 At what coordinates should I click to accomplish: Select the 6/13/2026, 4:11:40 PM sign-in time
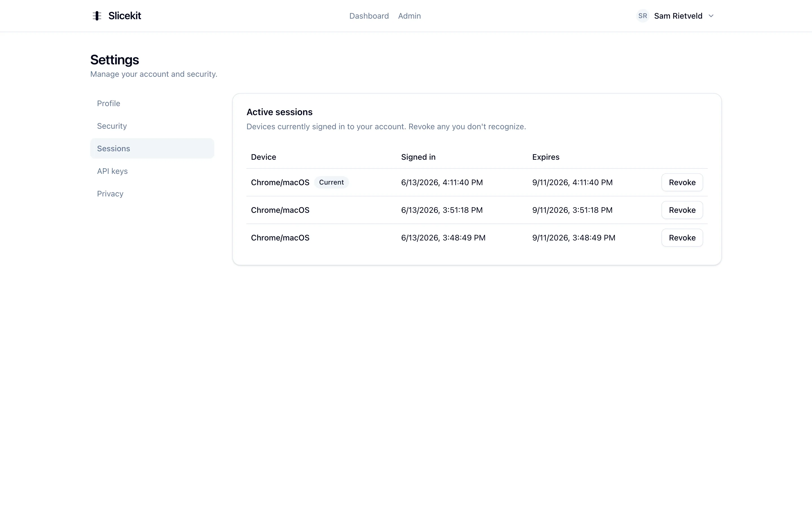point(442,182)
